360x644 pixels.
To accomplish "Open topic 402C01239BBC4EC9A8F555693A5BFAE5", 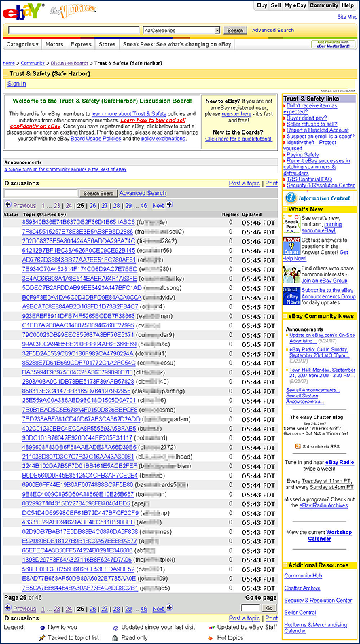I will coord(79,429).
